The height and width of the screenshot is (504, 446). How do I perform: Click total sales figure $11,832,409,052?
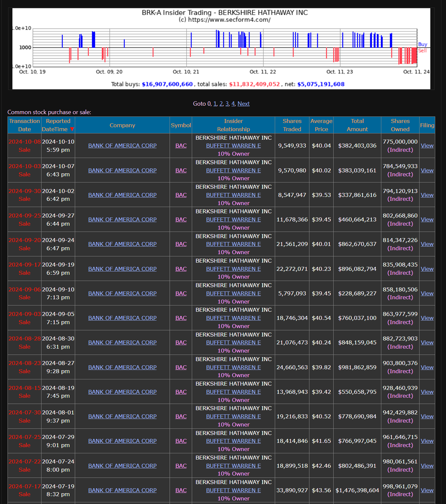pyautogui.click(x=255, y=84)
